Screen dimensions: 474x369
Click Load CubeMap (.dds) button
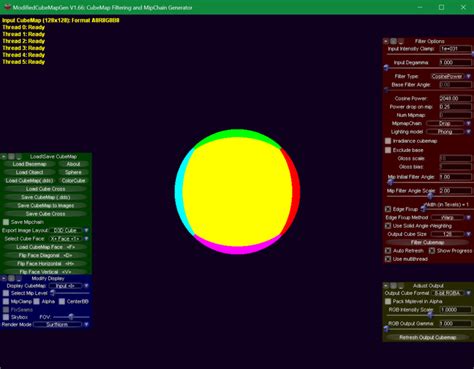click(29, 181)
